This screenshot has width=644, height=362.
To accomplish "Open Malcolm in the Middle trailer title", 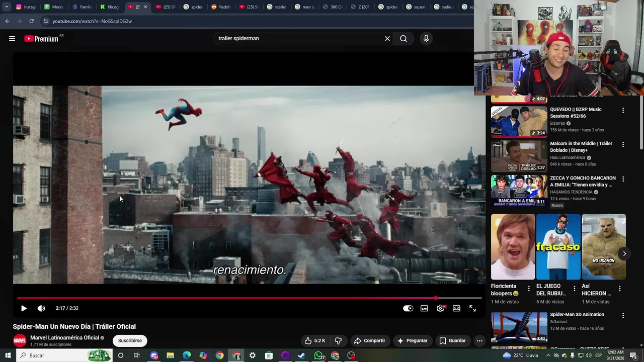I will pos(581,147).
